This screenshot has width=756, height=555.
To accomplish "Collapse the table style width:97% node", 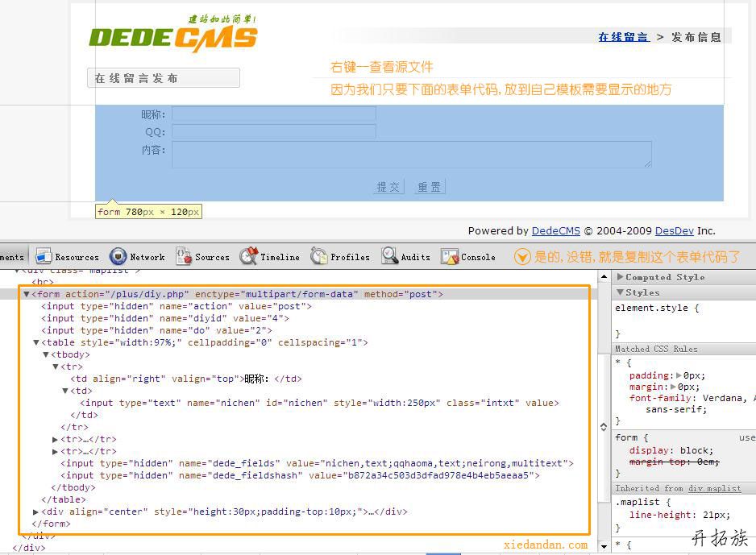I will point(36,342).
